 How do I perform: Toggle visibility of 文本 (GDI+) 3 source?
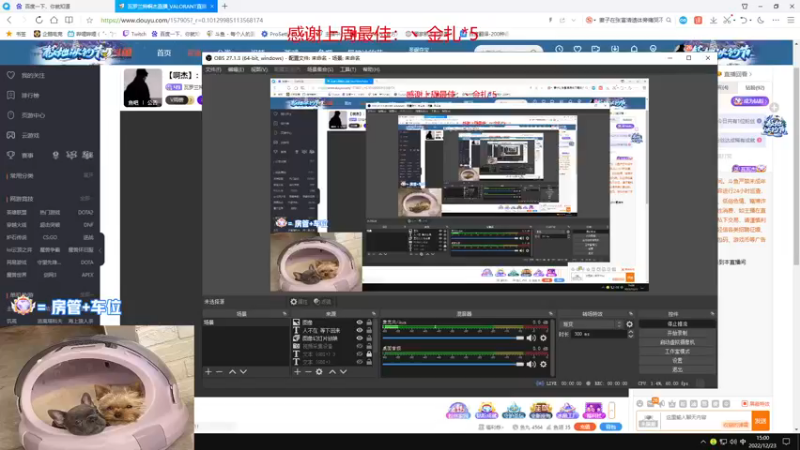[x=359, y=354]
